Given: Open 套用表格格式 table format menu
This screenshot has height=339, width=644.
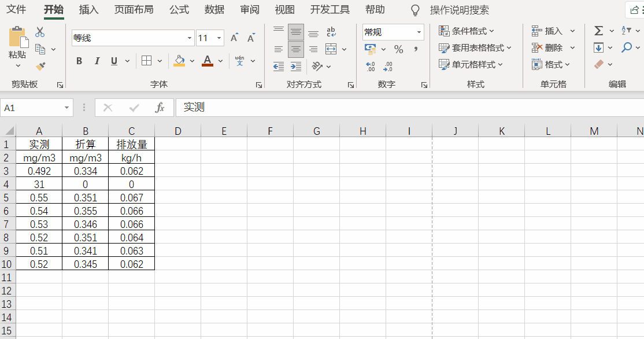Looking at the screenshot, I should click(x=475, y=48).
